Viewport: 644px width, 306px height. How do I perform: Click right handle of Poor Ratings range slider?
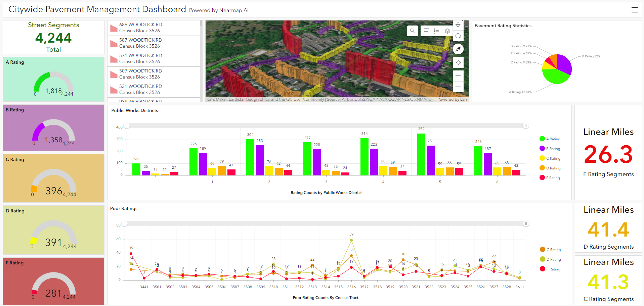pyautogui.click(x=526, y=223)
